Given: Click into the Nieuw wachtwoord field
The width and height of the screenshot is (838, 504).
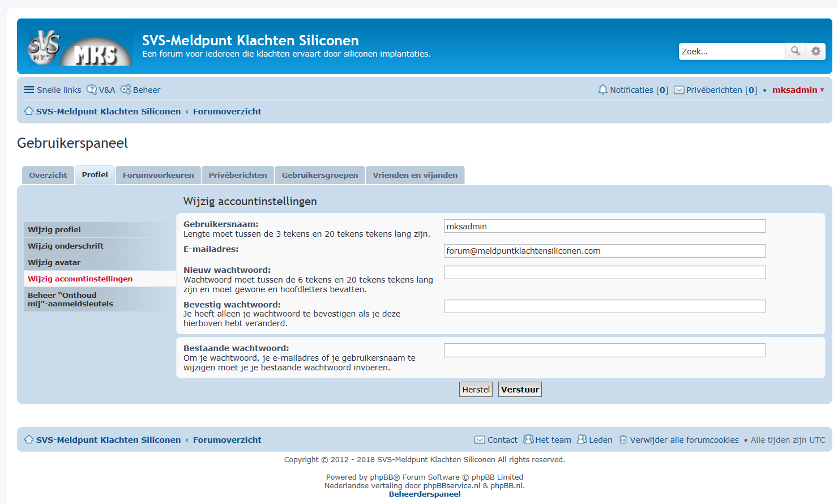Looking at the screenshot, I should coord(604,272).
